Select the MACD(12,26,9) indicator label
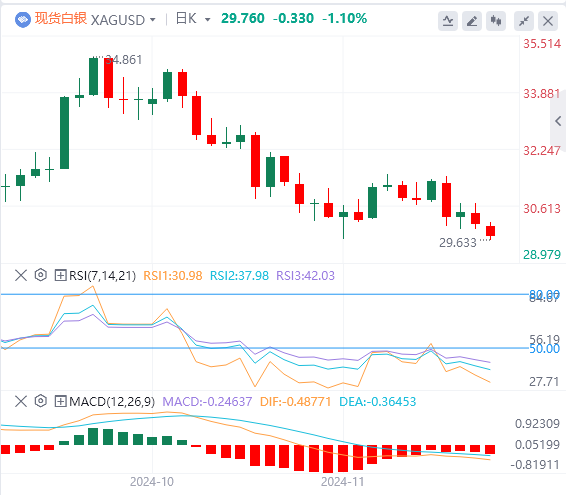This screenshot has width=566, height=495. tap(112, 401)
